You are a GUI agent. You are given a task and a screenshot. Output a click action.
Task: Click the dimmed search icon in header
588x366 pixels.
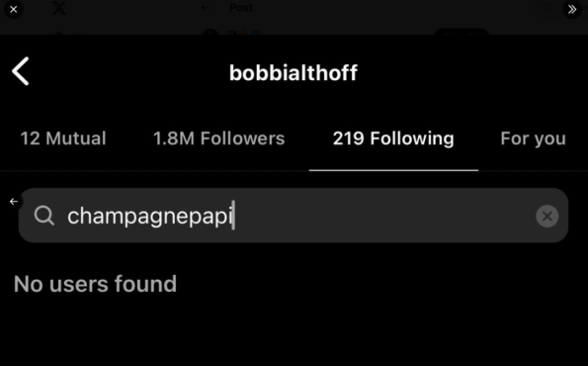click(547, 7)
